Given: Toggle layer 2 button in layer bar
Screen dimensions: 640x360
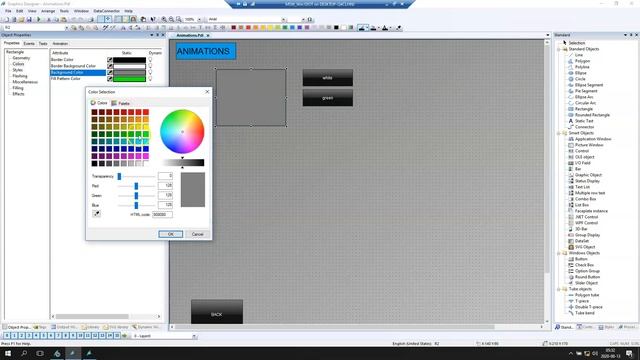Looking at the screenshot, I should pyautogui.click(x=21, y=336).
